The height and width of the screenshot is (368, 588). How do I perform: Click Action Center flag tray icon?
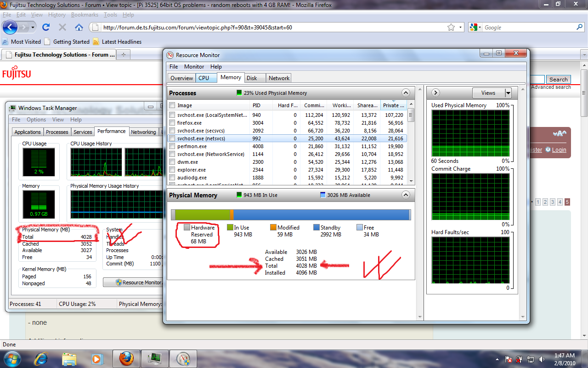point(509,359)
